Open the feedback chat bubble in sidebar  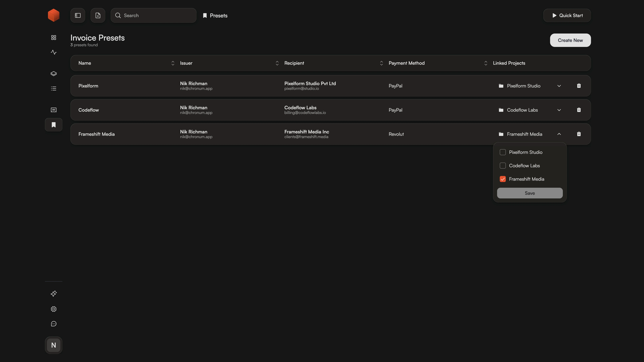[53, 323]
